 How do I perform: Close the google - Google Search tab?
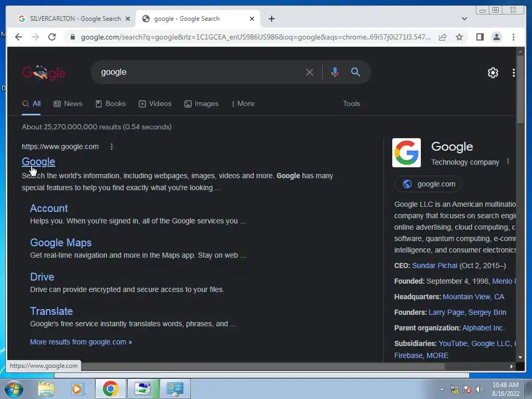tap(252, 19)
